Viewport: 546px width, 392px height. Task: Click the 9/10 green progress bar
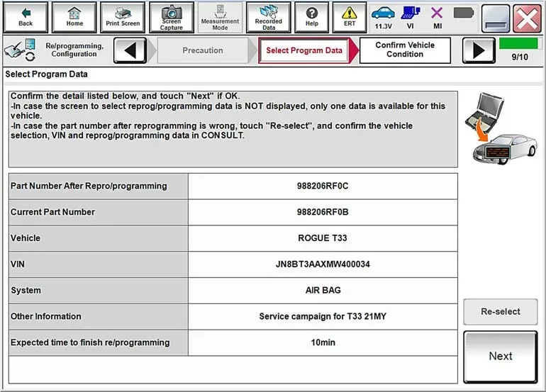519,43
